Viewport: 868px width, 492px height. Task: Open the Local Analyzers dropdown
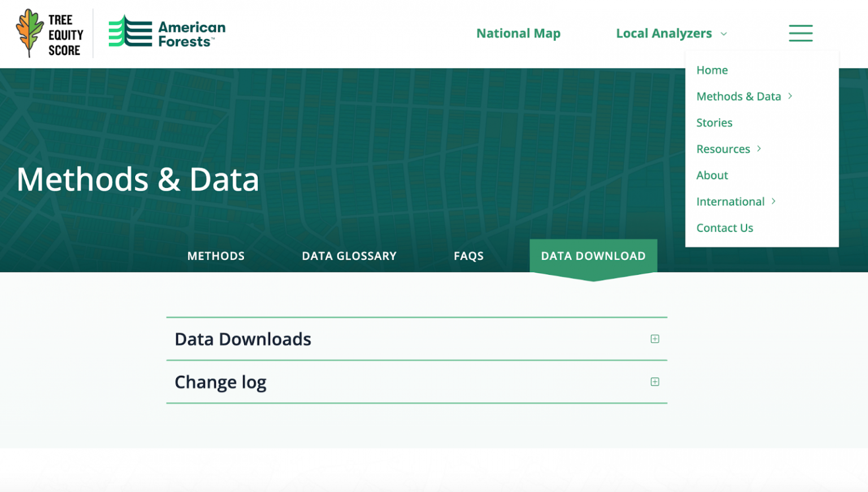(671, 33)
